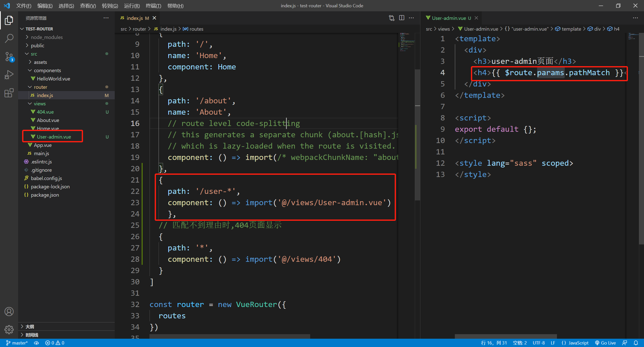Expand the 大纲 outline section

tap(30, 326)
